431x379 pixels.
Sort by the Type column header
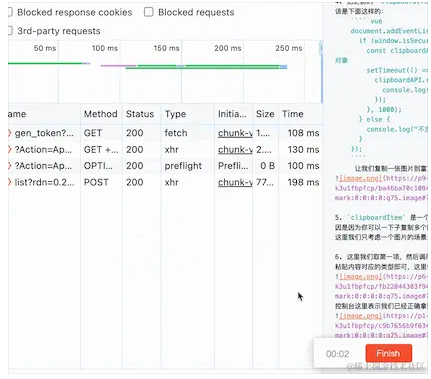point(175,114)
